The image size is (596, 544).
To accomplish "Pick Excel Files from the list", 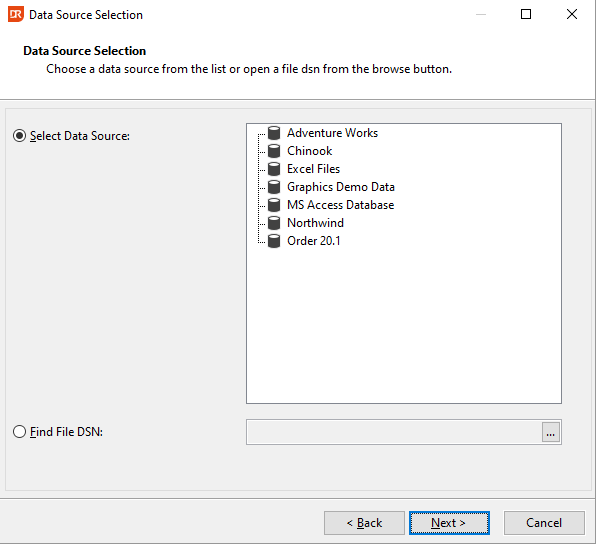I will 313,169.
